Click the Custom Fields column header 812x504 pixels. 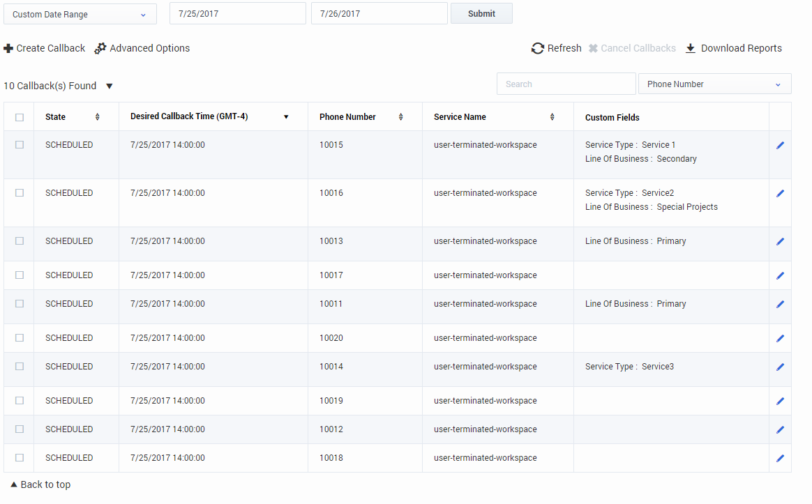coord(612,118)
